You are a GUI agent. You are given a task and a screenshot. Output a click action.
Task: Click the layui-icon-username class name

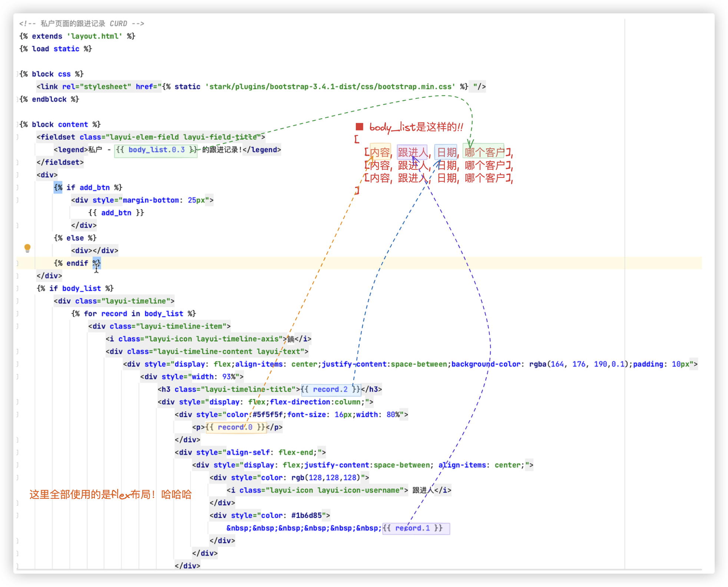click(x=358, y=490)
